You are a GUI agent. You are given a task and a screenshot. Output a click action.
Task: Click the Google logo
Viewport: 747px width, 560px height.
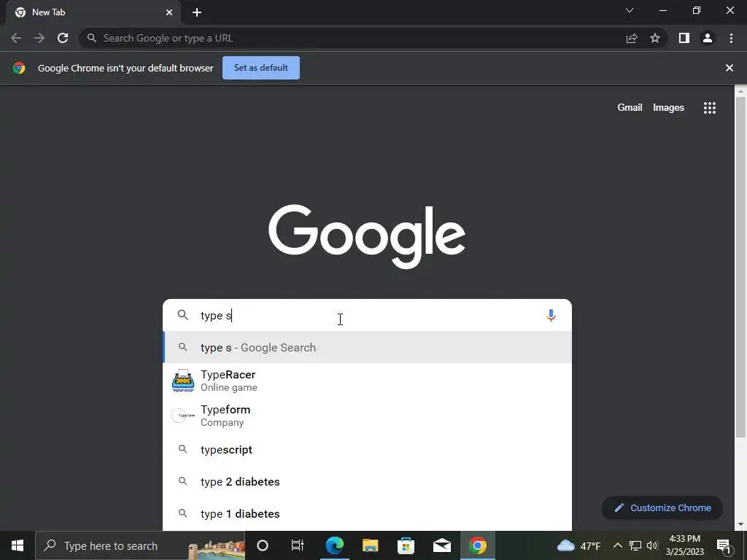(367, 237)
